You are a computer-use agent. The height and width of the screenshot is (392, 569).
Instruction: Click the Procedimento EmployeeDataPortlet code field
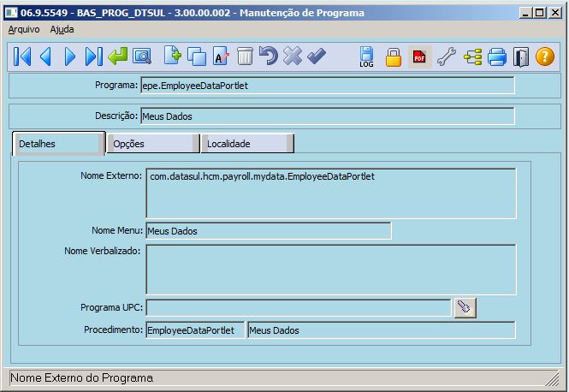tap(195, 330)
